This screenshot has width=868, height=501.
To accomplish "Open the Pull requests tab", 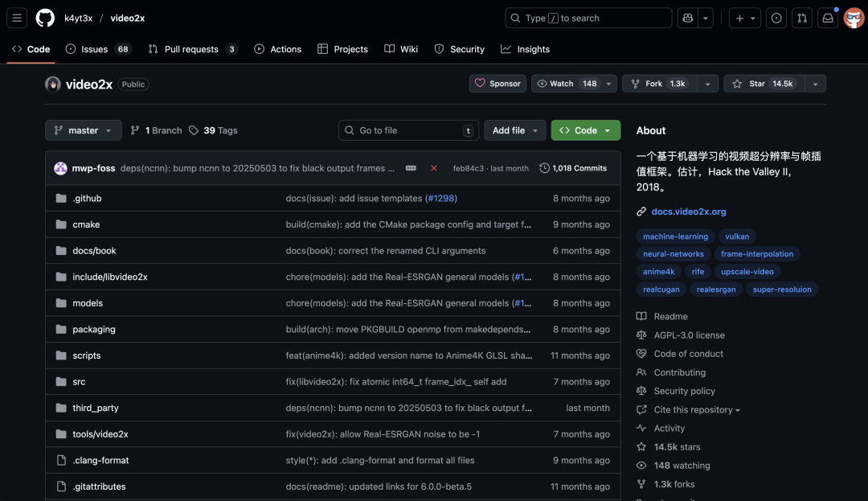I will click(x=193, y=49).
